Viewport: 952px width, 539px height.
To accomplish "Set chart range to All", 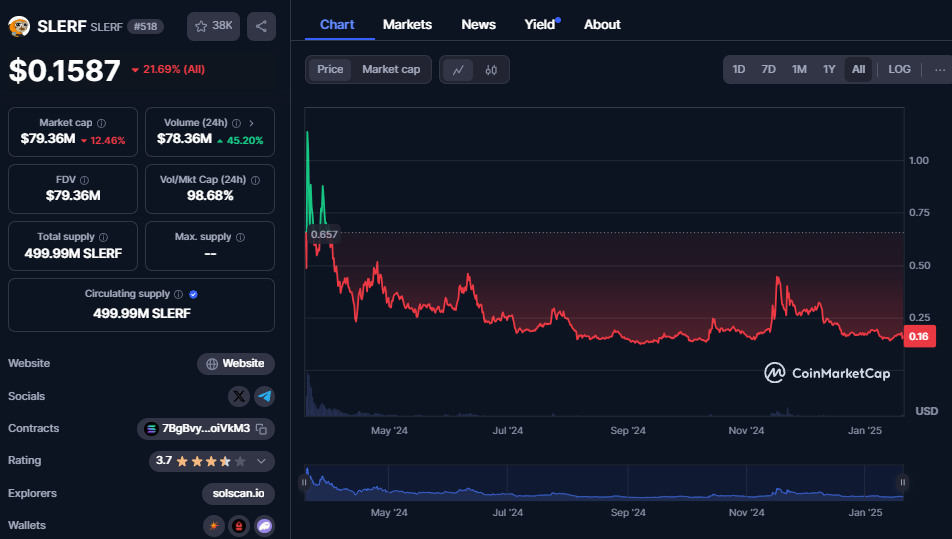I will [858, 70].
